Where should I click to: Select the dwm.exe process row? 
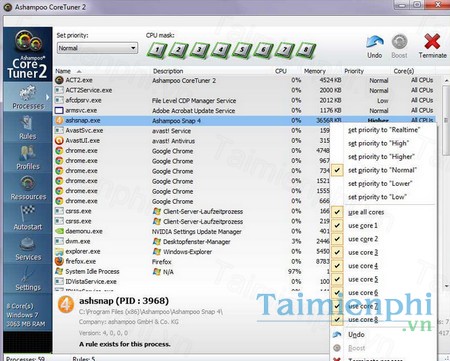192,241
